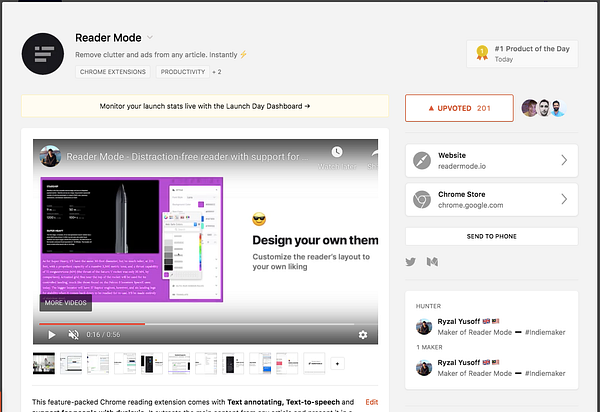
Task: Select the second gallery thumbnail
Action: 71,363
